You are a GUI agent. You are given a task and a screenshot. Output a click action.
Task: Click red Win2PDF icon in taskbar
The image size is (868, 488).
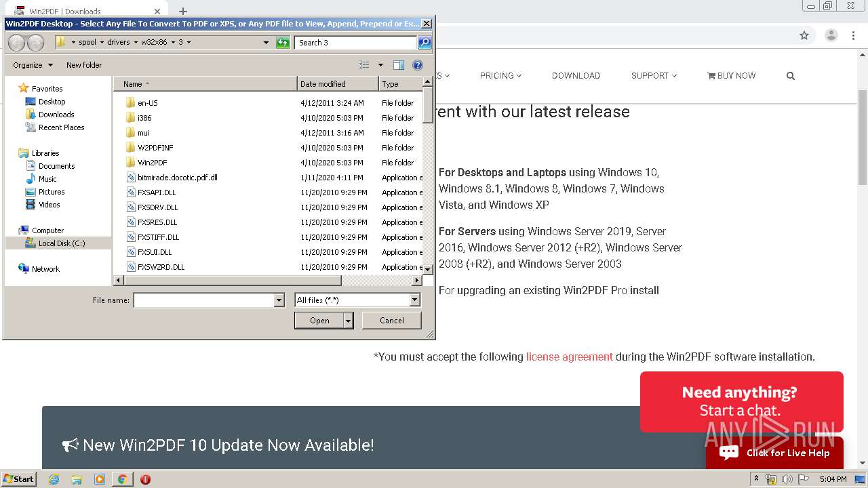[145, 479]
